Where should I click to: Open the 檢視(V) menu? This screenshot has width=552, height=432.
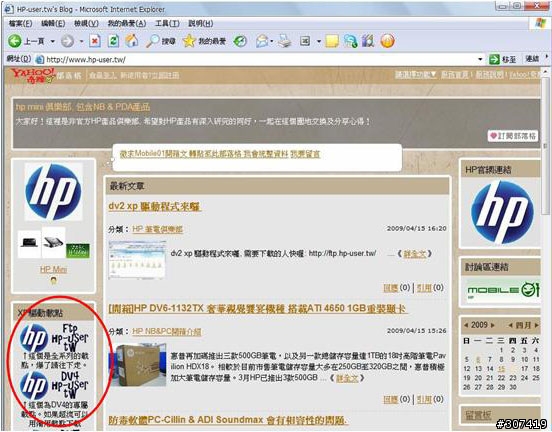(86, 24)
